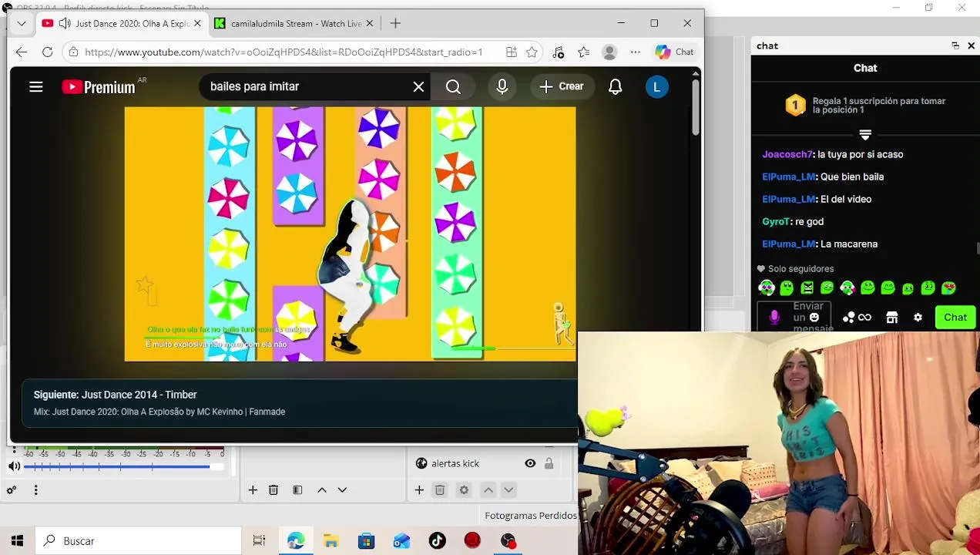
Task: Switch to the Just Dance 2020 browser tab
Action: [x=123, y=23]
